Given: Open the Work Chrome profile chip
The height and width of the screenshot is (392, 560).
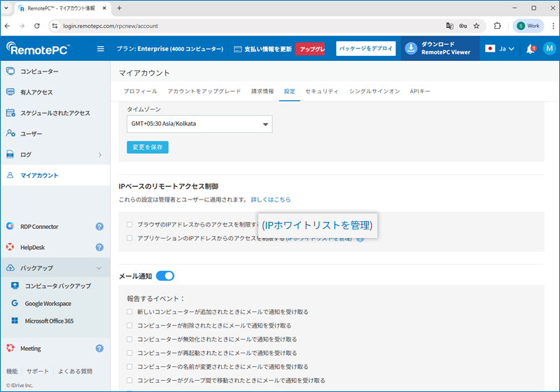Looking at the screenshot, I should point(528,26).
